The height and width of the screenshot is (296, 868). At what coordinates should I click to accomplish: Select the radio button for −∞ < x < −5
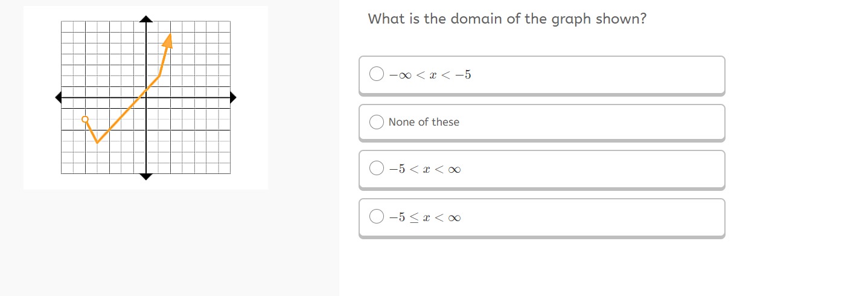coord(376,74)
